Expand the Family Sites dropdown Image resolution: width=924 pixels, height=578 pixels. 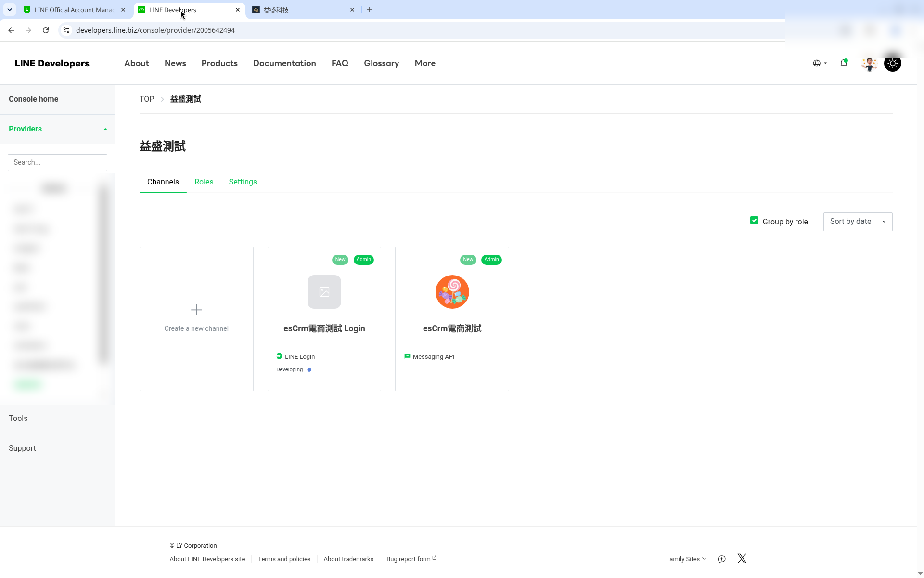tap(686, 559)
